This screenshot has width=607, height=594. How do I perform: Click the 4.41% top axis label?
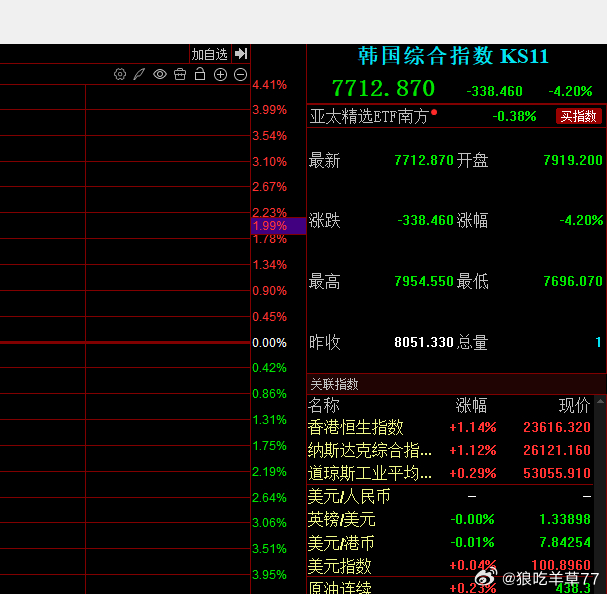click(269, 85)
